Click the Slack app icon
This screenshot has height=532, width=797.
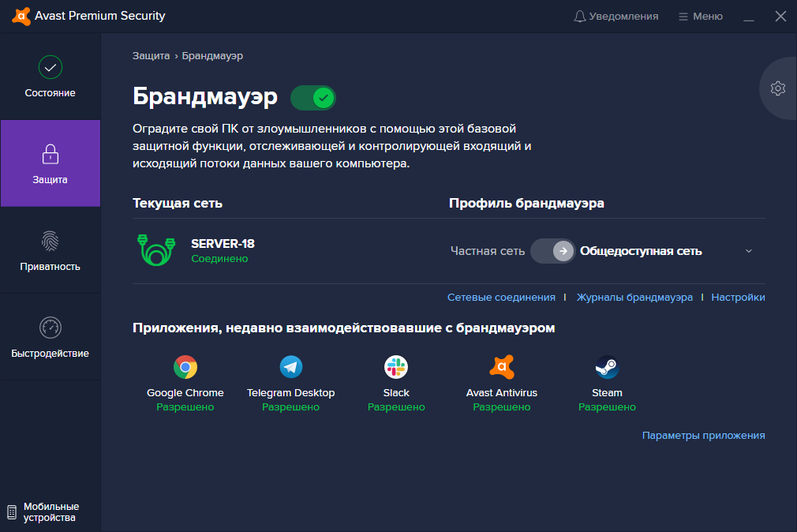396,367
